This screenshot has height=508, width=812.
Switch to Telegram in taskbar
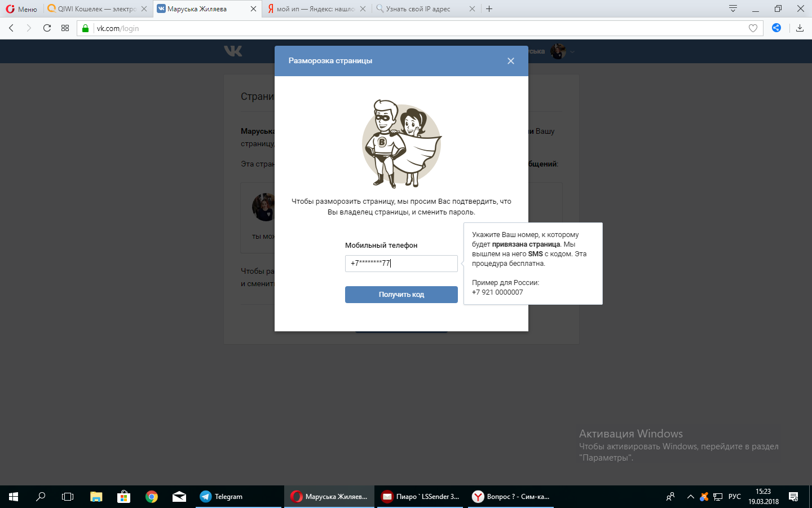pyautogui.click(x=238, y=497)
